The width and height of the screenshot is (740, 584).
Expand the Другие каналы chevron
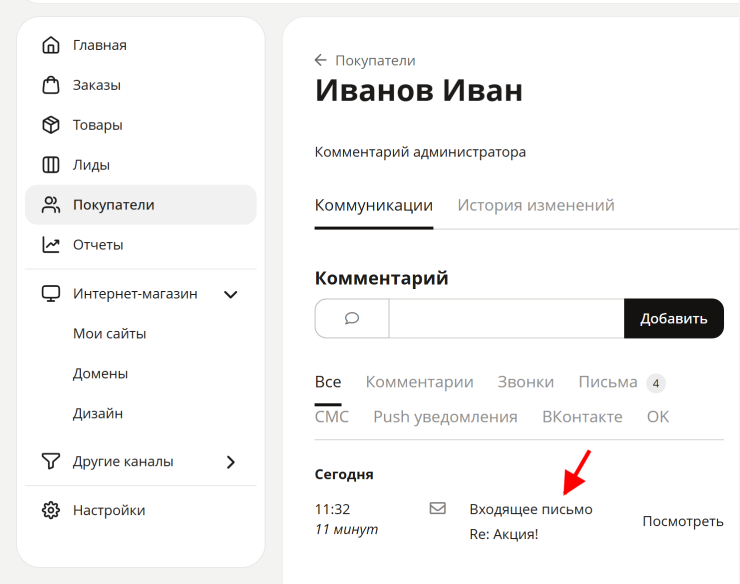231,462
